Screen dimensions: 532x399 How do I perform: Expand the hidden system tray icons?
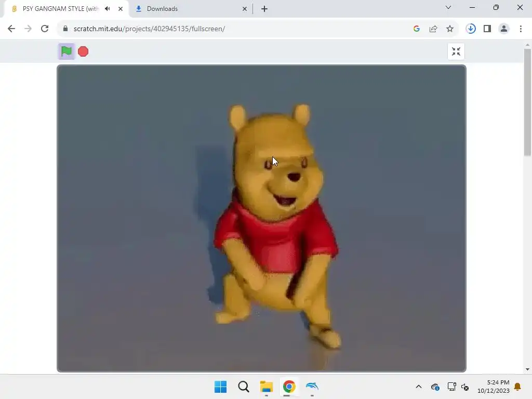419,387
